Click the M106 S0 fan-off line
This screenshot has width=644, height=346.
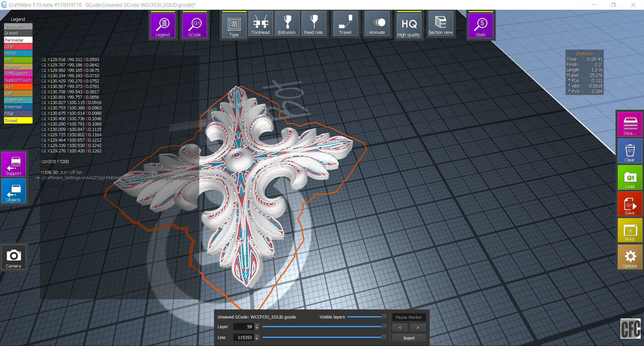click(62, 172)
